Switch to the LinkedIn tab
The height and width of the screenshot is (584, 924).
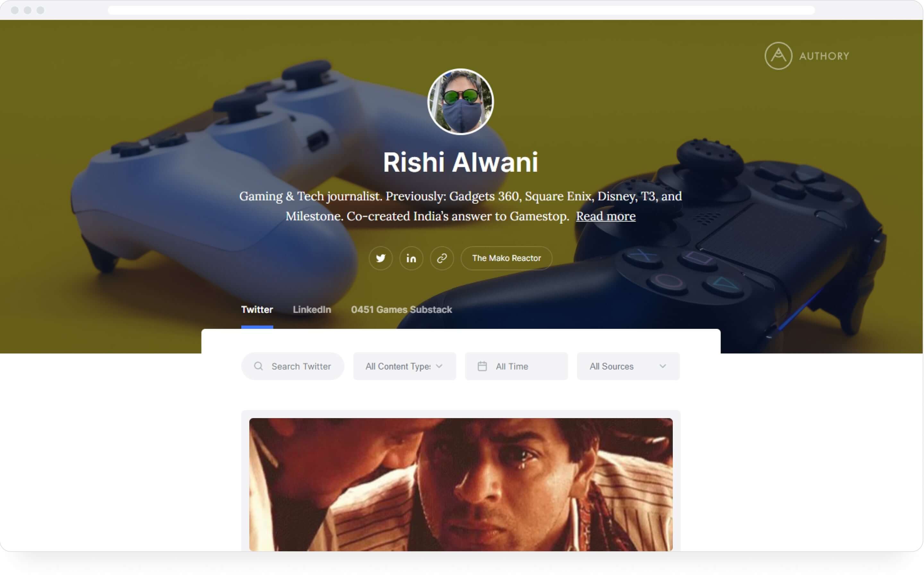(312, 309)
